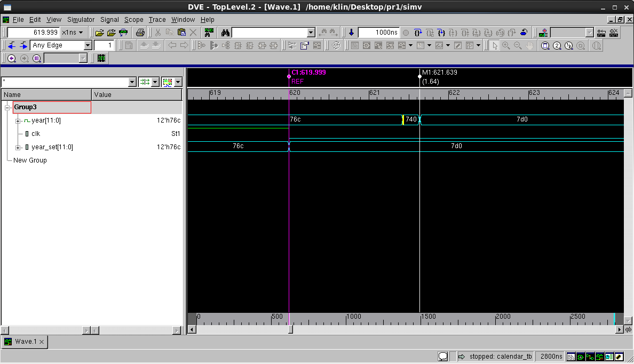
Task: Click the Zoom 2x icon
Action: [x=557, y=46]
